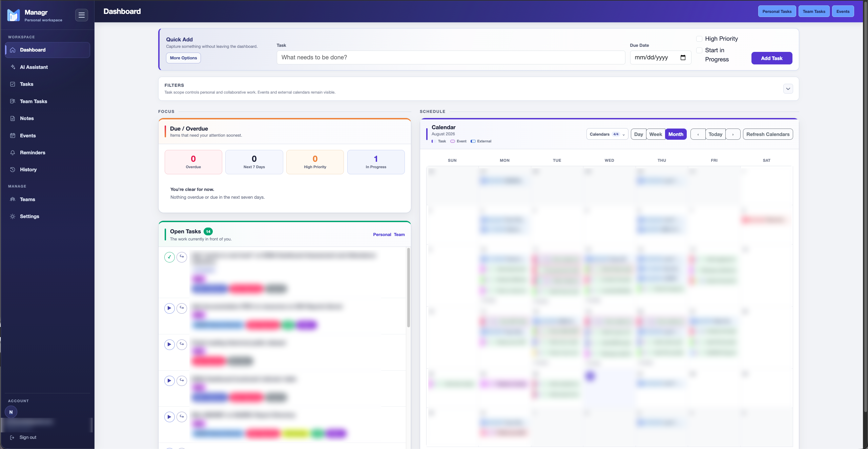Switch calendar to Week view
The width and height of the screenshot is (868, 449).
pos(656,134)
